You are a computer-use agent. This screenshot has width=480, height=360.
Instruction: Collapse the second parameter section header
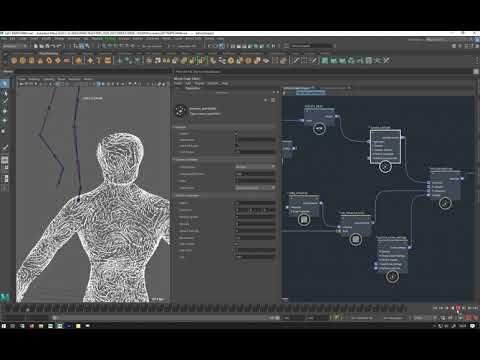tap(224, 160)
